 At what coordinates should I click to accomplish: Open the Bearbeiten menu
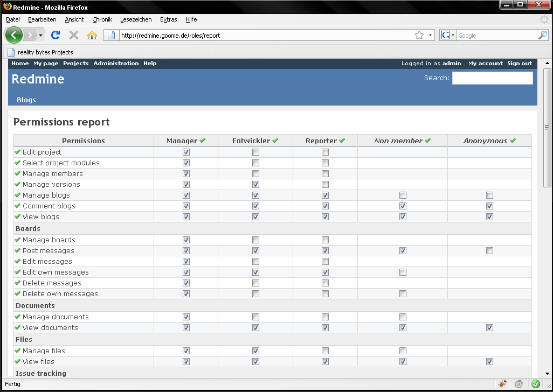[42, 19]
